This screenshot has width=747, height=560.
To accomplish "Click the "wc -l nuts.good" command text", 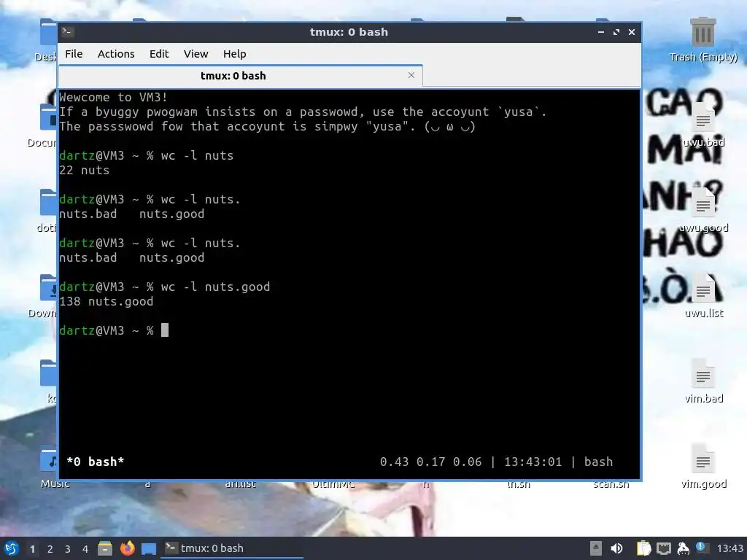I will pyautogui.click(x=215, y=287).
